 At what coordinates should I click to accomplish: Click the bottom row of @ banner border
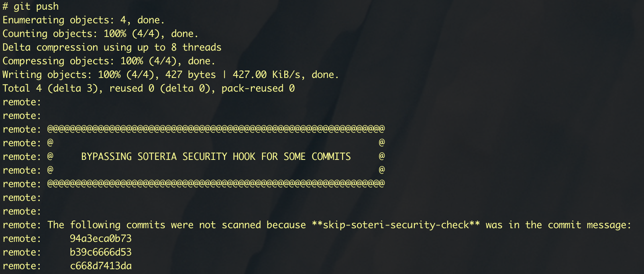[216, 184]
